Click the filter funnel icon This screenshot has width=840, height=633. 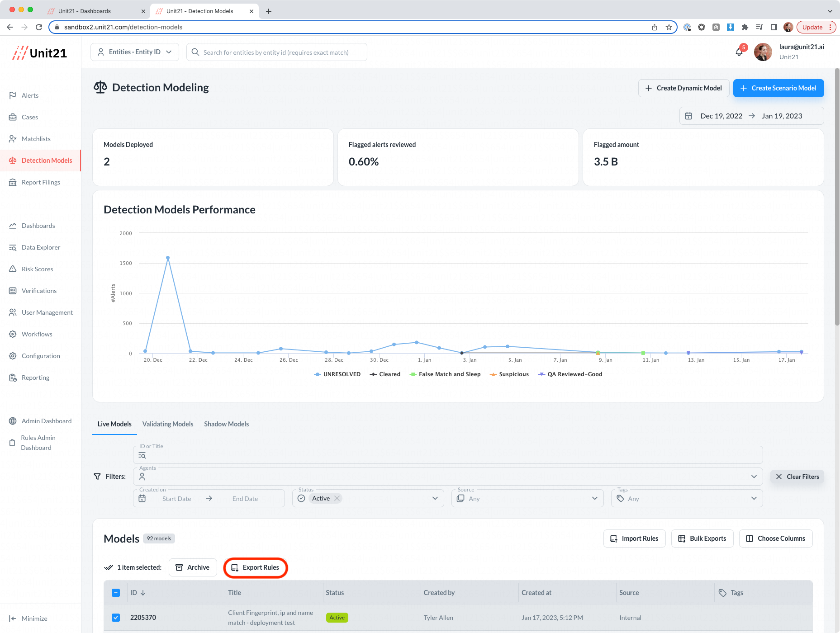(97, 477)
